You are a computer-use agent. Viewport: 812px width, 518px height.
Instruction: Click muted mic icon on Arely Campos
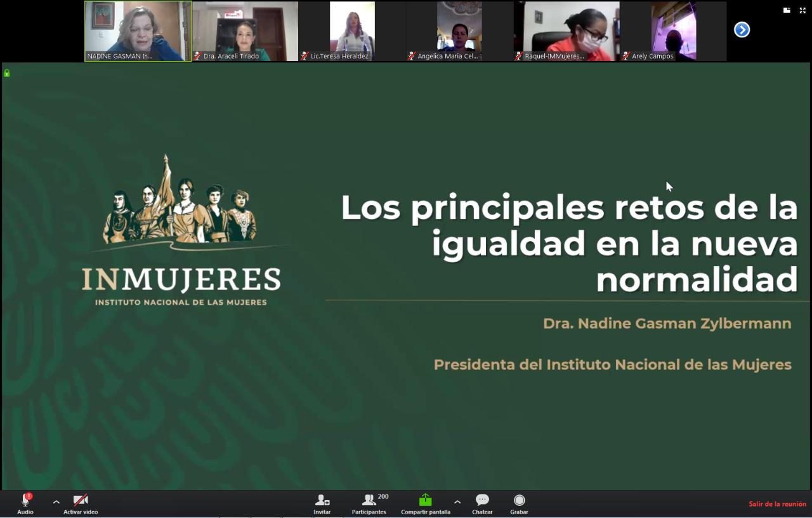(626, 56)
